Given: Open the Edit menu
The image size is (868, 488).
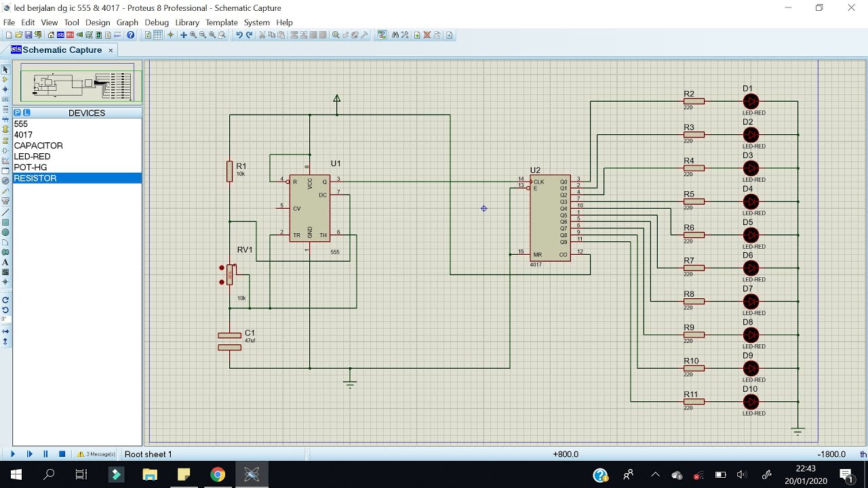Looking at the screenshot, I should point(28,22).
